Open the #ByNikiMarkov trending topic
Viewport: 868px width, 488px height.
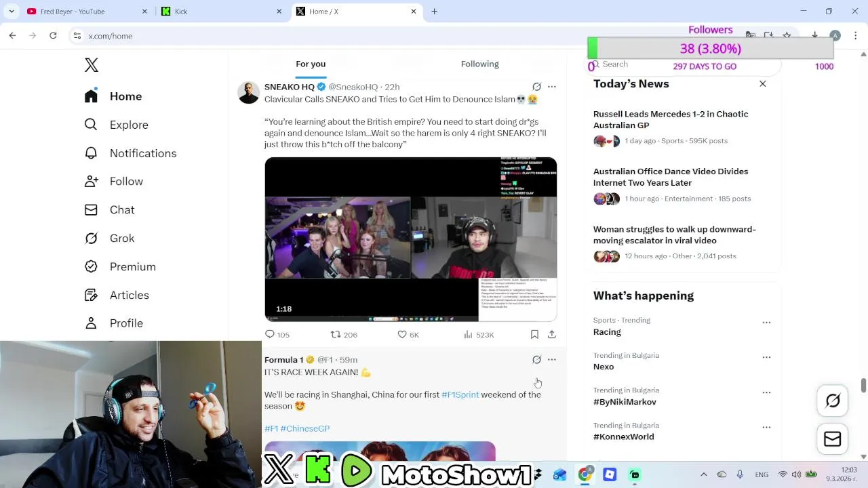click(x=625, y=402)
